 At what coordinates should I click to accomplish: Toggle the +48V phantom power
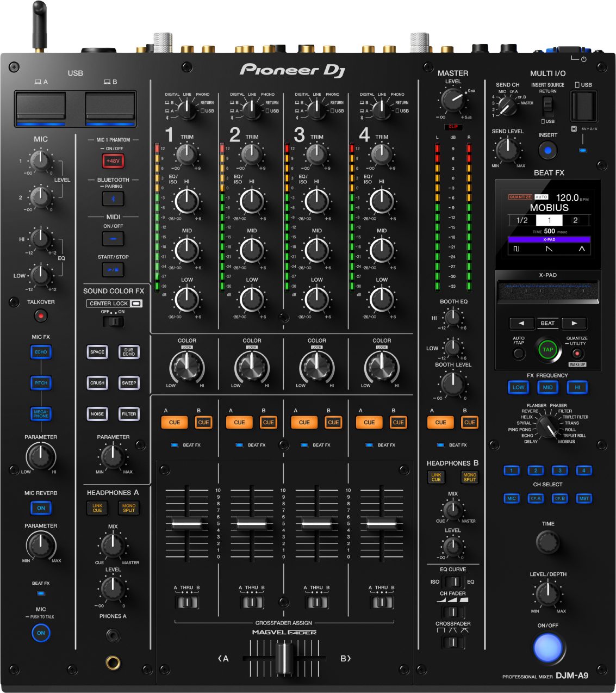point(113,160)
